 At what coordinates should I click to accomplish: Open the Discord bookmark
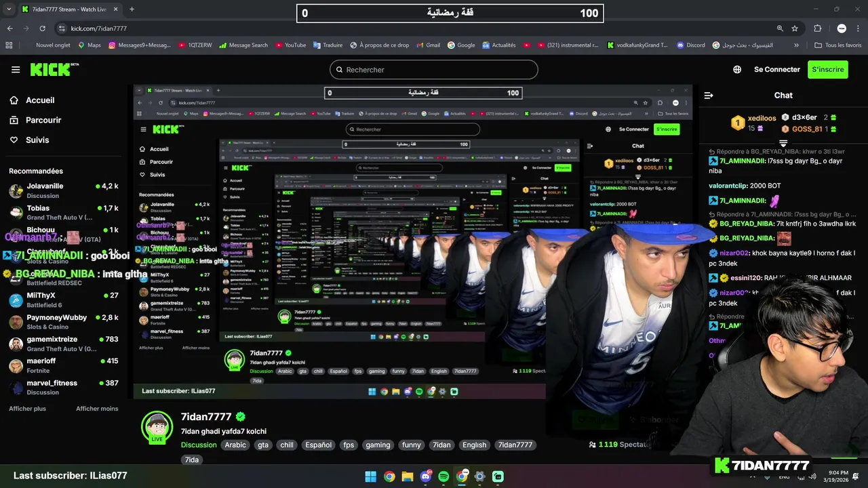pos(690,45)
